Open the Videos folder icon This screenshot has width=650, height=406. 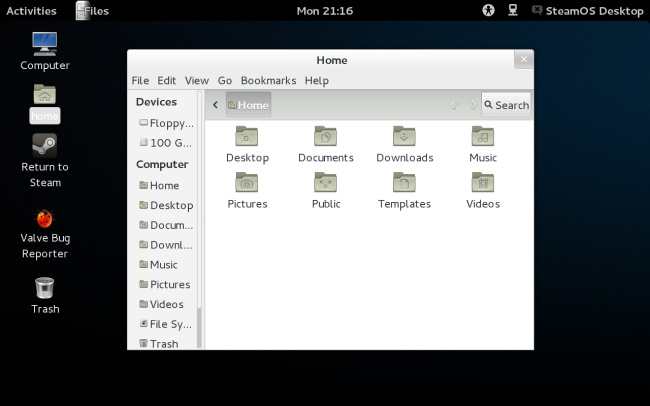click(483, 182)
